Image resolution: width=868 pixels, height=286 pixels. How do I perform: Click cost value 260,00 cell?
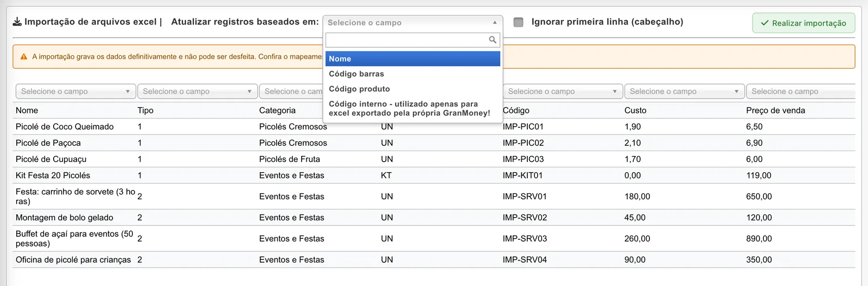pos(637,238)
